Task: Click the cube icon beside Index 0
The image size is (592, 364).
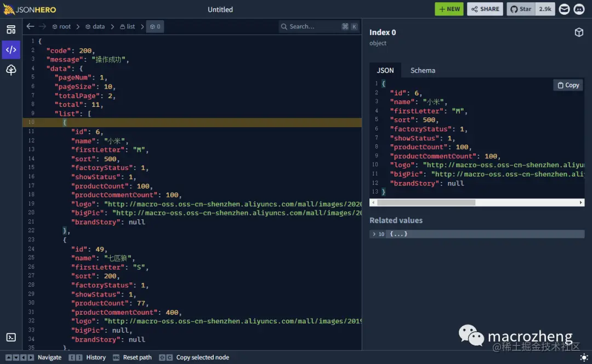Action: point(579,32)
